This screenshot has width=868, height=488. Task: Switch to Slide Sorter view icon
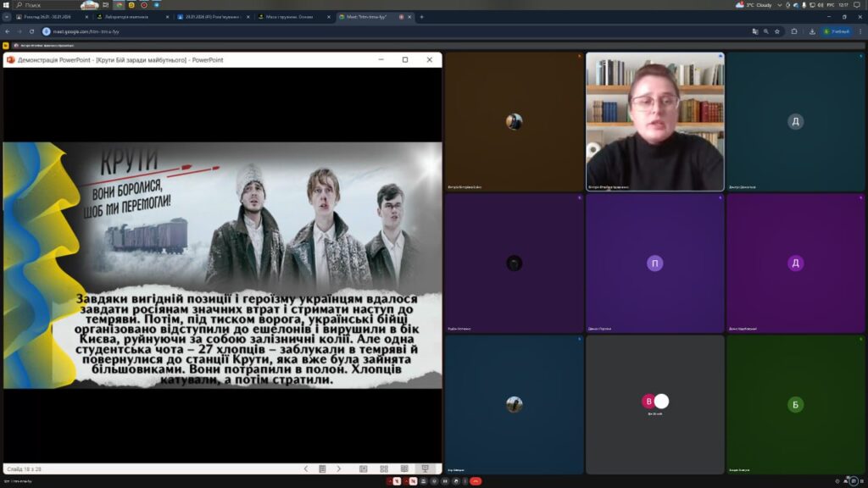(383, 469)
